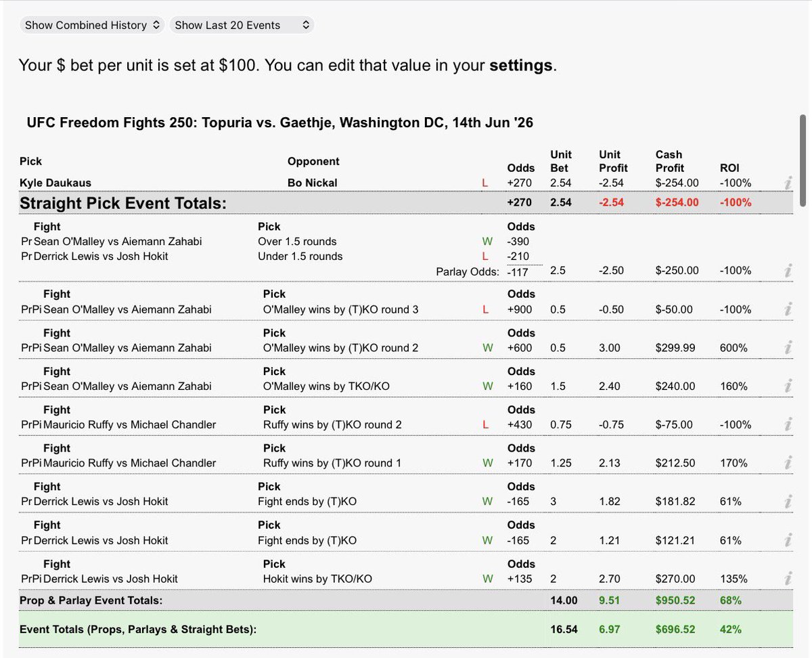The height and width of the screenshot is (658, 812).
Task: Click info icon for O'Malley (T)KO round 2
Action: tap(788, 347)
